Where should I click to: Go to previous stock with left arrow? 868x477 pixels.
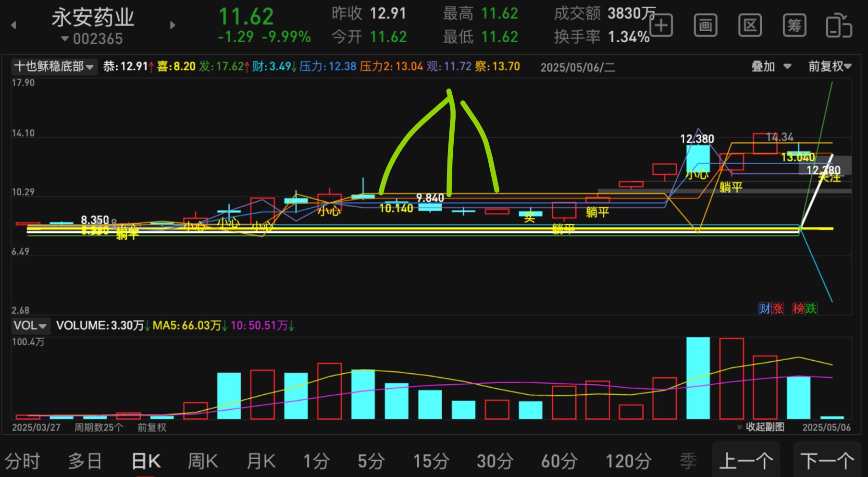pyautogui.click(x=14, y=25)
